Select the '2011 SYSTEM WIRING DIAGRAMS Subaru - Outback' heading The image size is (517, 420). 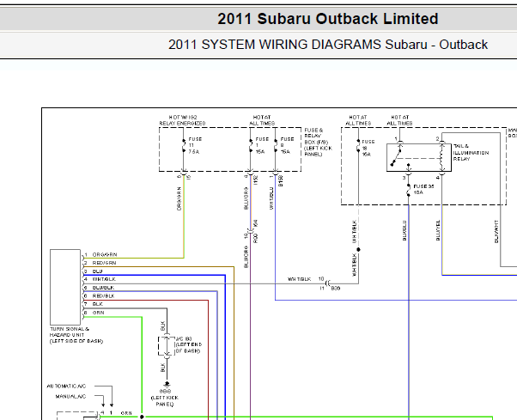click(328, 45)
